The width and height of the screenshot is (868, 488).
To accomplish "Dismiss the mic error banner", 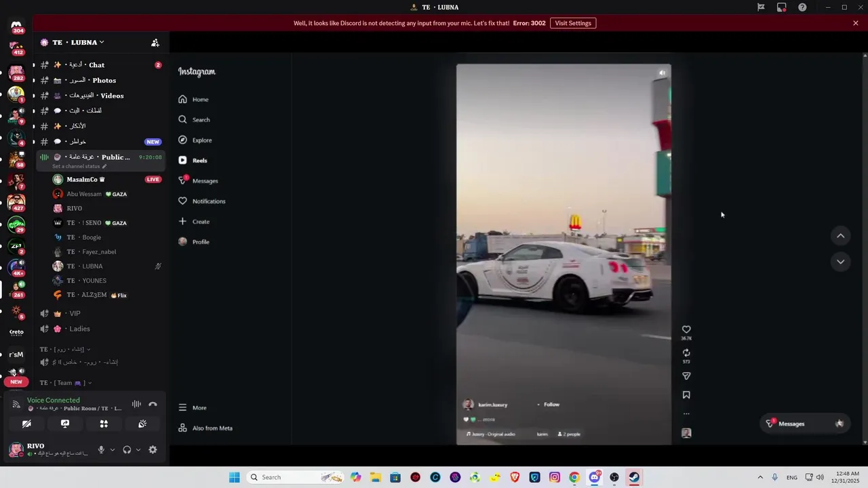I will pos(856,23).
